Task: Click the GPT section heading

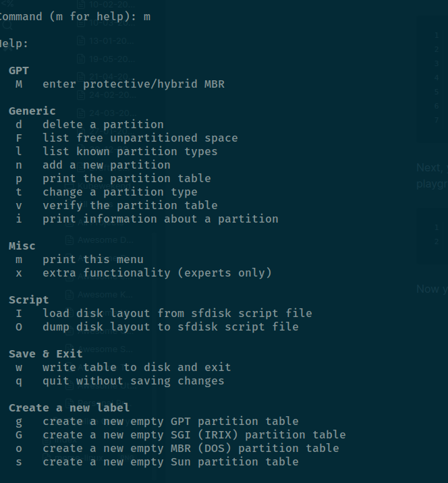Action: tap(19, 71)
